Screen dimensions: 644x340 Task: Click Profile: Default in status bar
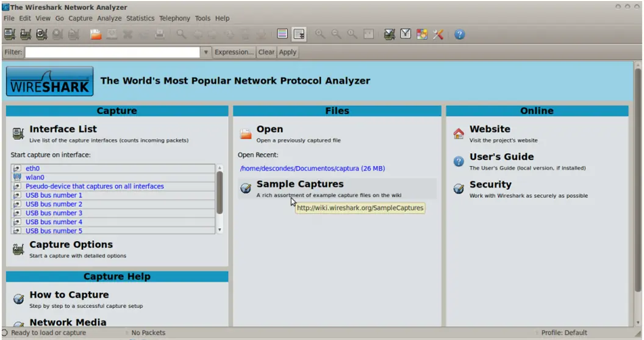(564, 333)
